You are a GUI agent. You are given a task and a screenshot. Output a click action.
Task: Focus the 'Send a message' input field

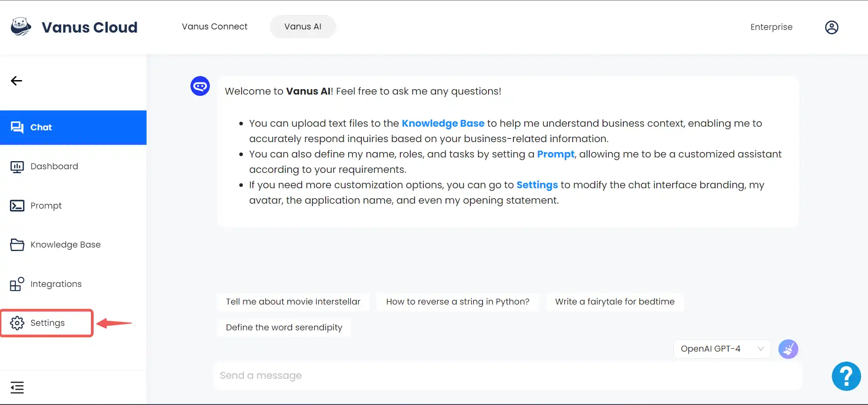point(508,376)
